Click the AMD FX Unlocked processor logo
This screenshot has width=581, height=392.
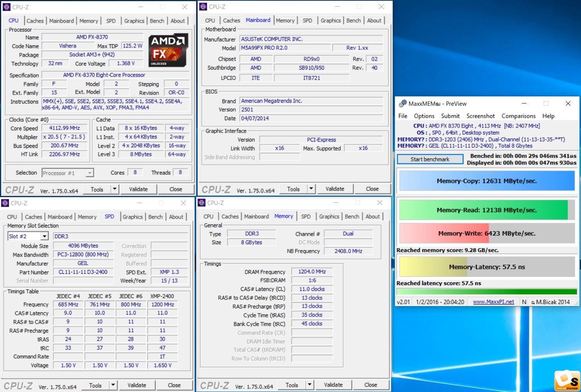[x=168, y=50]
